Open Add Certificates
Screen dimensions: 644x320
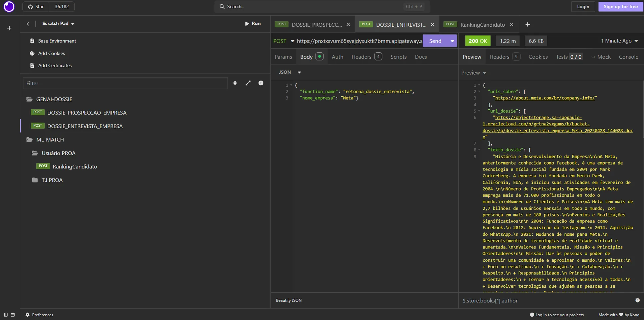[55, 66]
